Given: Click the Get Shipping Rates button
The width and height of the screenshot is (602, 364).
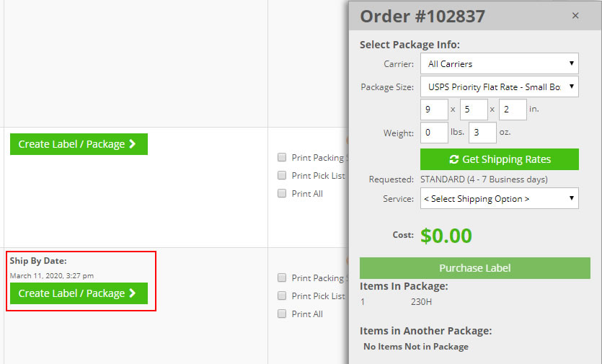Looking at the screenshot, I should pos(499,159).
